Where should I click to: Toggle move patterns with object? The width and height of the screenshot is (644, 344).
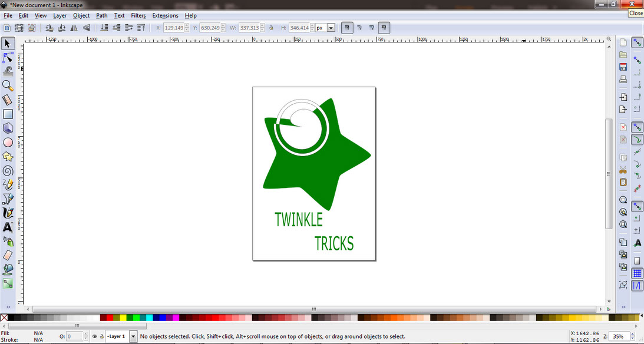pyautogui.click(x=384, y=28)
